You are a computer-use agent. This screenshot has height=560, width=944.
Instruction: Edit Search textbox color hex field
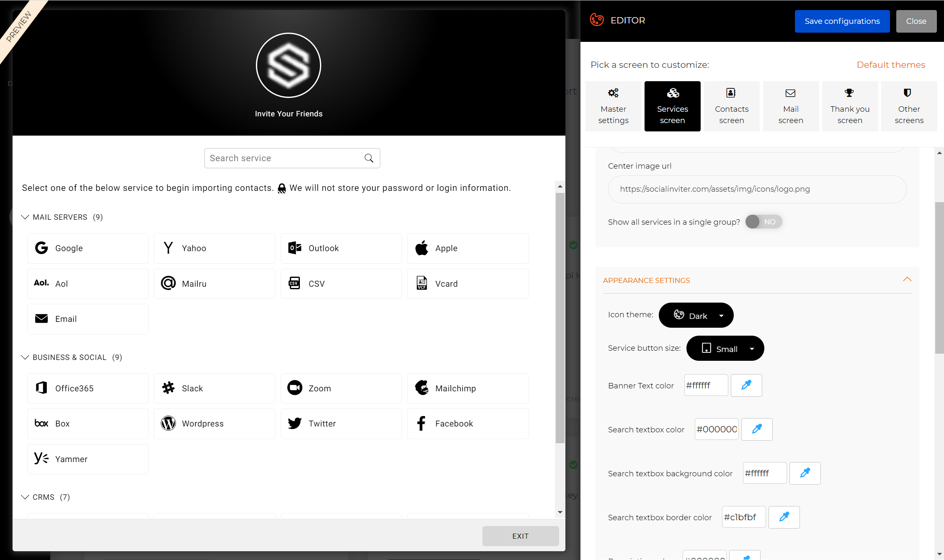(x=717, y=429)
